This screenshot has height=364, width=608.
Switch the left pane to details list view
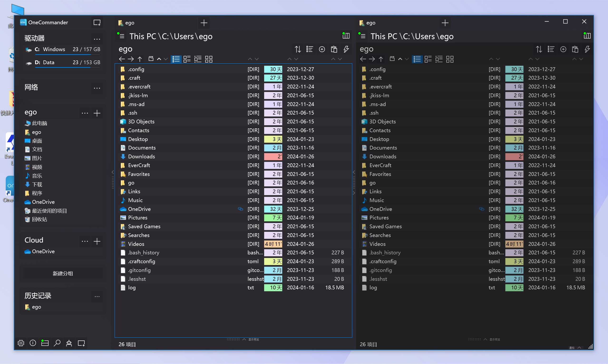tap(176, 59)
